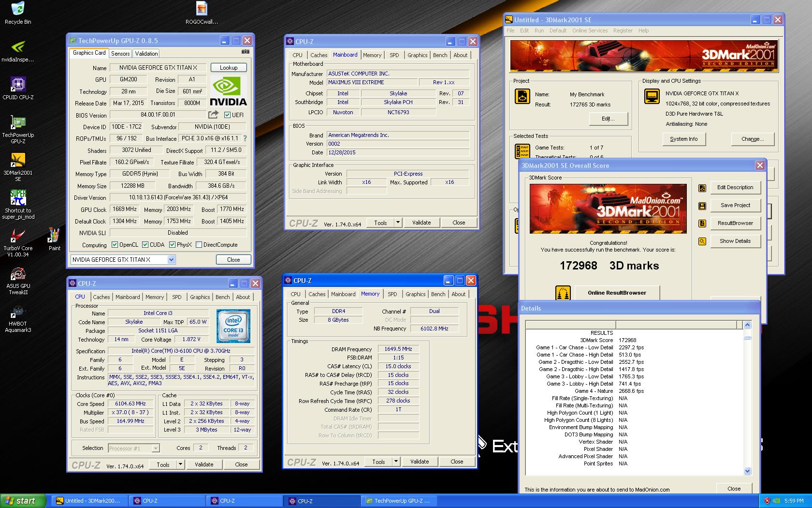Viewport: 812px width, 508px height.
Task: Click the Edit Description icon
Action: coord(702,188)
